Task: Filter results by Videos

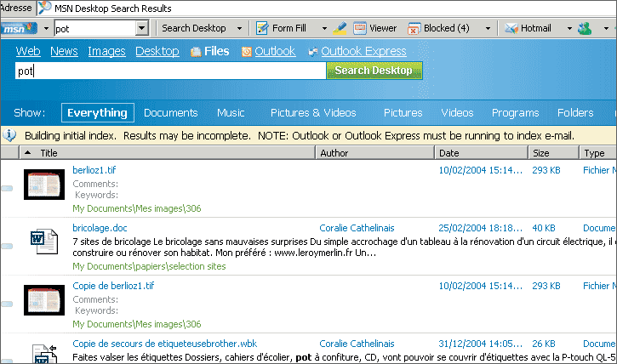Action: click(x=457, y=113)
